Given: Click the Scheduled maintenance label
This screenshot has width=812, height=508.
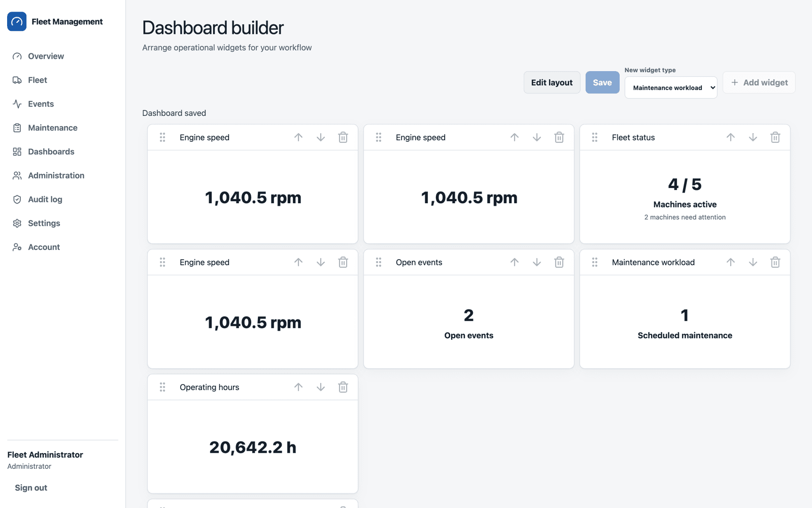Looking at the screenshot, I should tap(685, 336).
